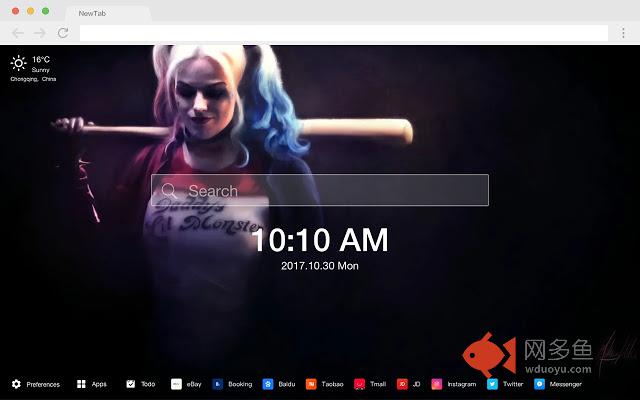640x400 pixels.
Task: Open the Twitter shortcut
Action: coord(492,384)
